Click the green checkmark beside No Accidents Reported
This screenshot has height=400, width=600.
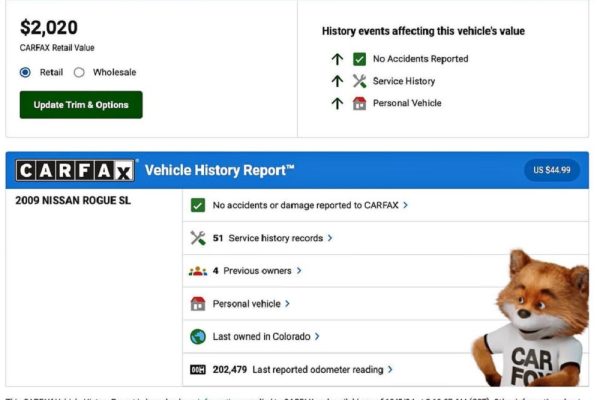(359, 59)
